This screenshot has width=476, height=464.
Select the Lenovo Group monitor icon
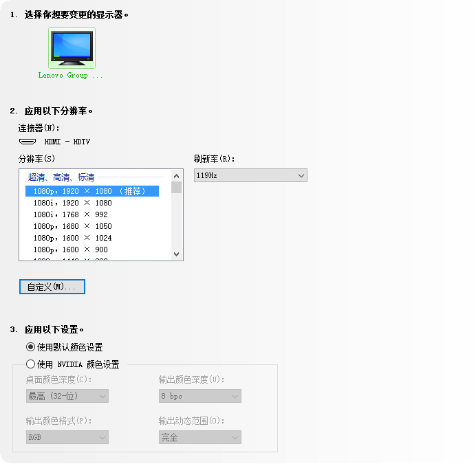[x=72, y=47]
